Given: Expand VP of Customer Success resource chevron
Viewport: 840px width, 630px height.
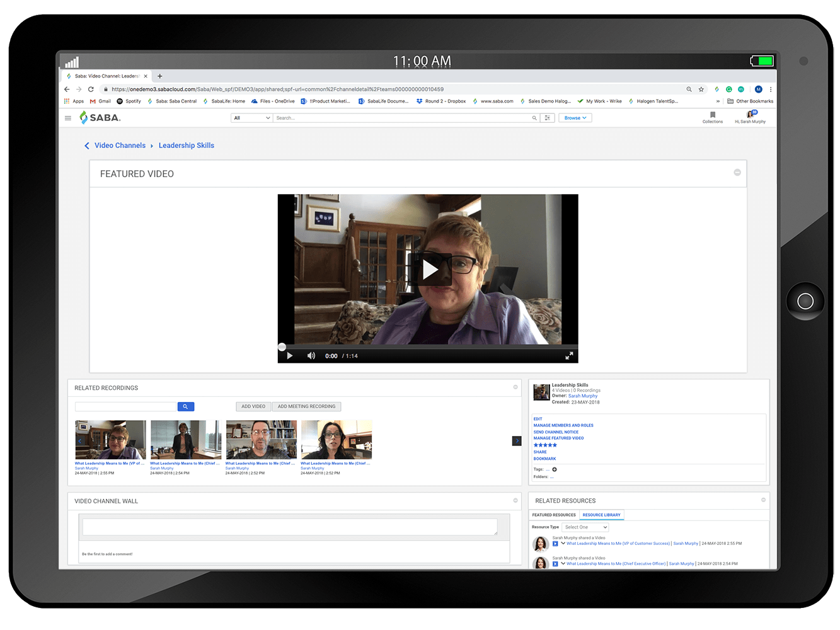Looking at the screenshot, I should [563, 543].
